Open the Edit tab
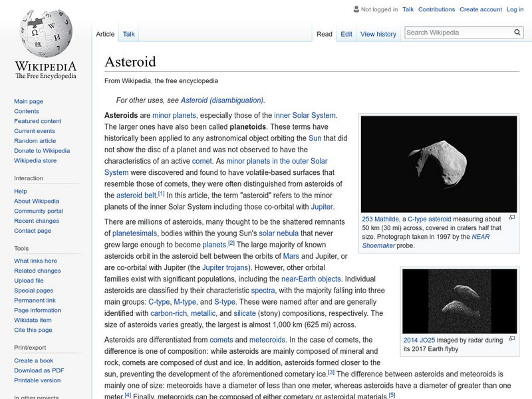532x399 pixels. (346, 34)
